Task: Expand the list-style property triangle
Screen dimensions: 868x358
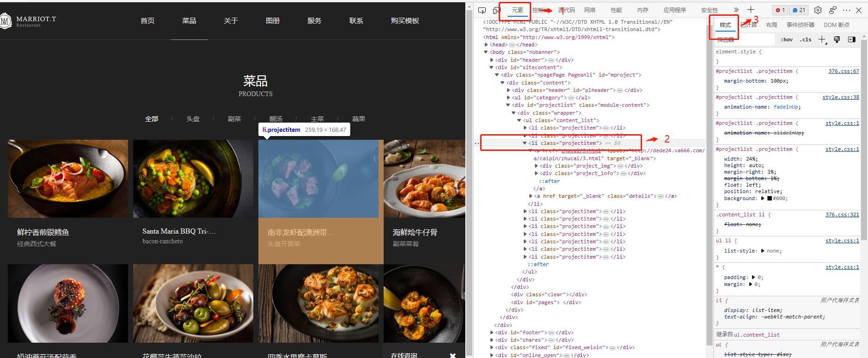Action: [762, 251]
